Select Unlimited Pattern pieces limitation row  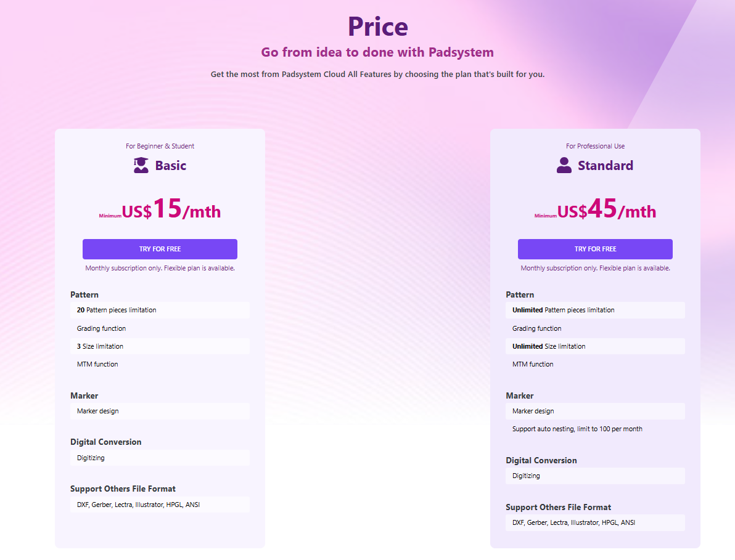coord(595,310)
